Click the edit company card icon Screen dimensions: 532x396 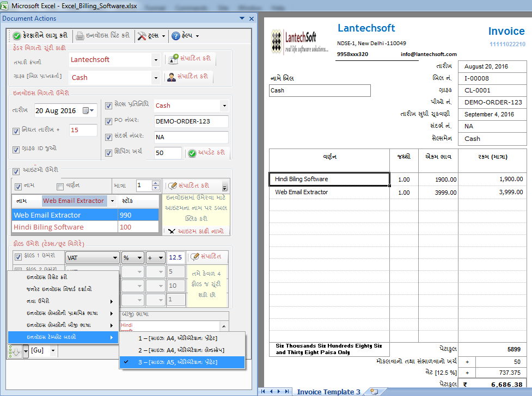click(x=173, y=59)
